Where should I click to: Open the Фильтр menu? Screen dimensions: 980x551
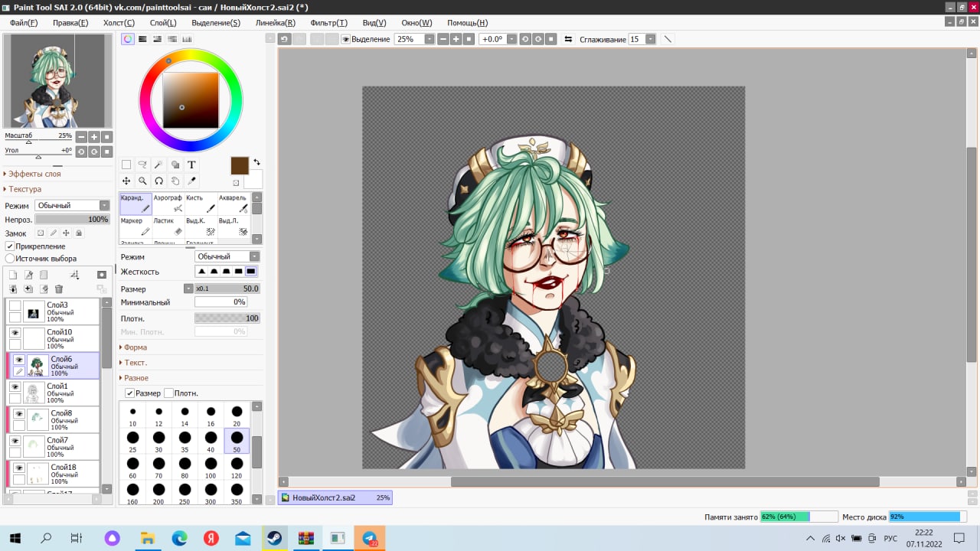328,23
